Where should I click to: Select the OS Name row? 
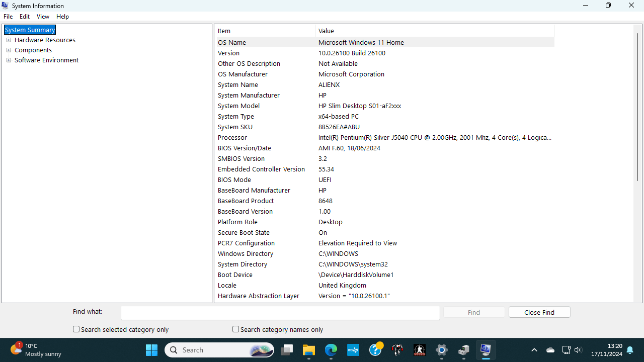(x=385, y=43)
